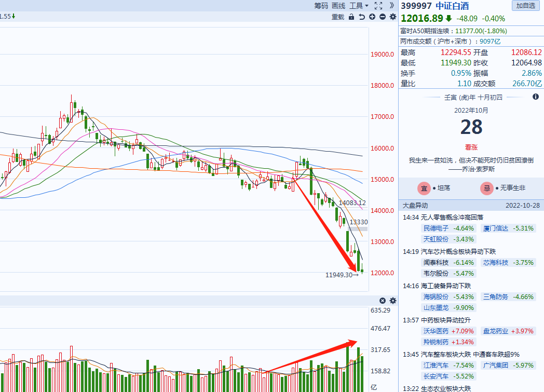Zoom in chart with plus icon
The height and width of the screenshot is (392, 544).
(x=372, y=17)
